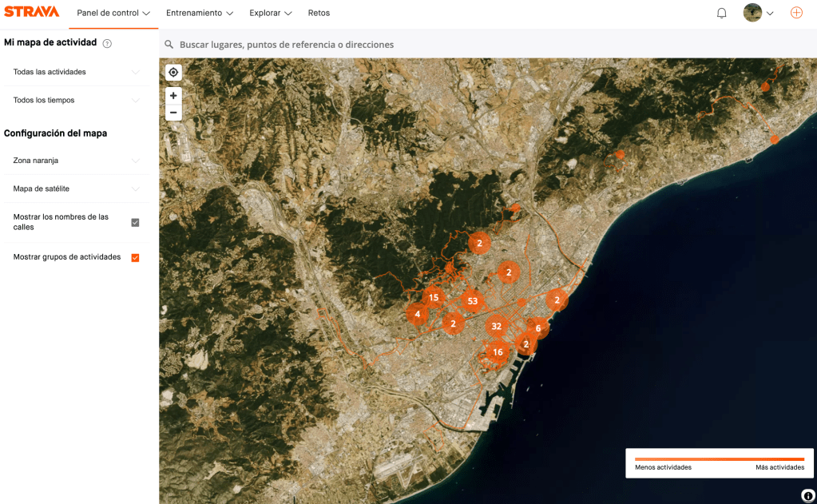Expand the Todas las actividades dropdown
The width and height of the screenshot is (817, 504).
tap(76, 72)
